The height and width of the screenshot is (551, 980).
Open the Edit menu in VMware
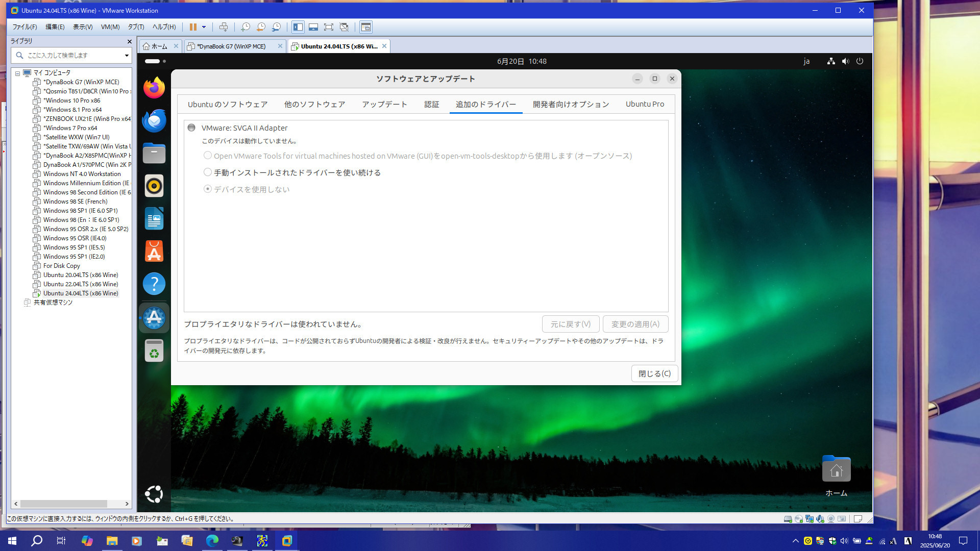click(55, 27)
